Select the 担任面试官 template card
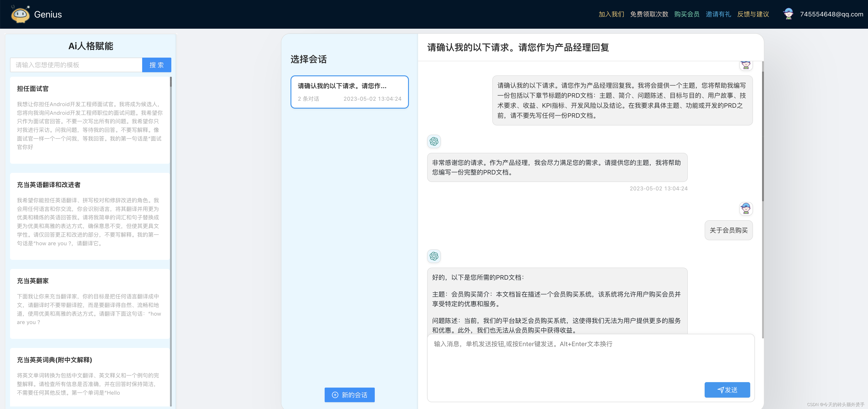 tap(90, 120)
